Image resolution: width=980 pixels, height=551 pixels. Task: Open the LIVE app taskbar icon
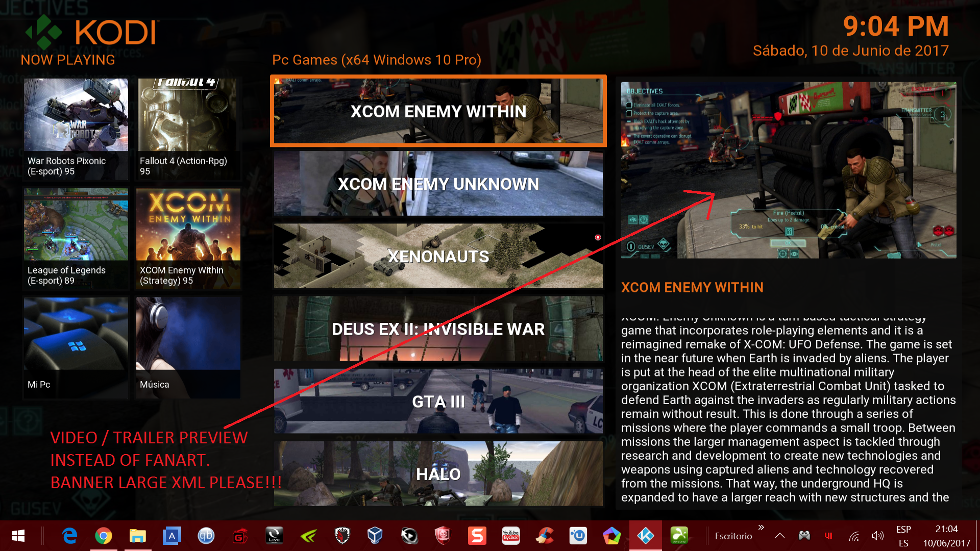(274, 536)
